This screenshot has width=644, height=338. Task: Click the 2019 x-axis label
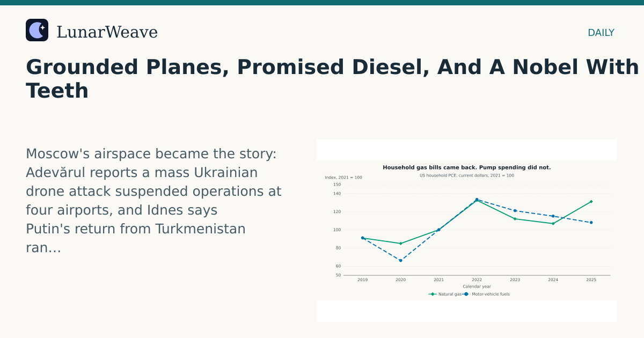tap(362, 280)
